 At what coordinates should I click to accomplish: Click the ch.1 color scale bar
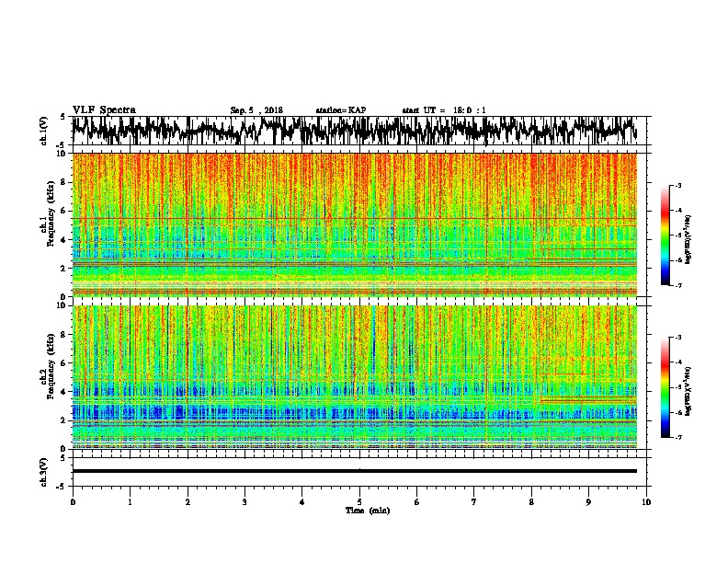[x=665, y=236]
